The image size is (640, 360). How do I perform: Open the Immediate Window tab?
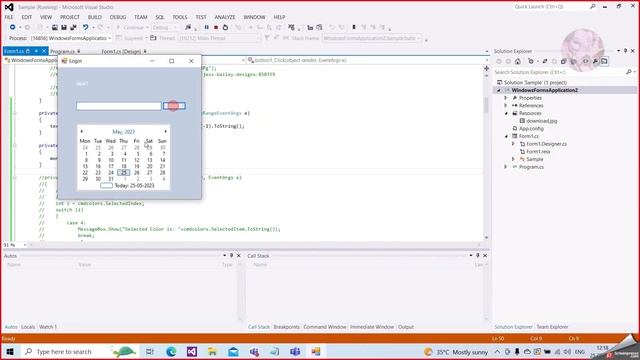(x=372, y=327)
